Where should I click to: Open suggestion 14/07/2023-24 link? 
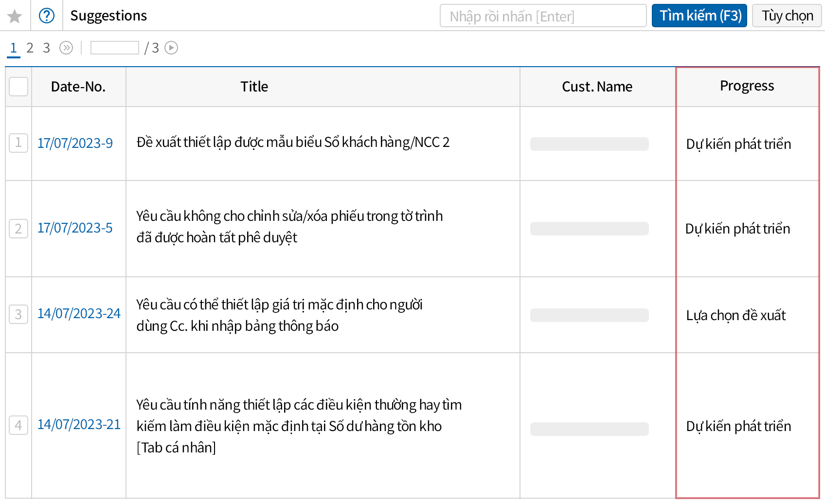[x=79, y=313]
